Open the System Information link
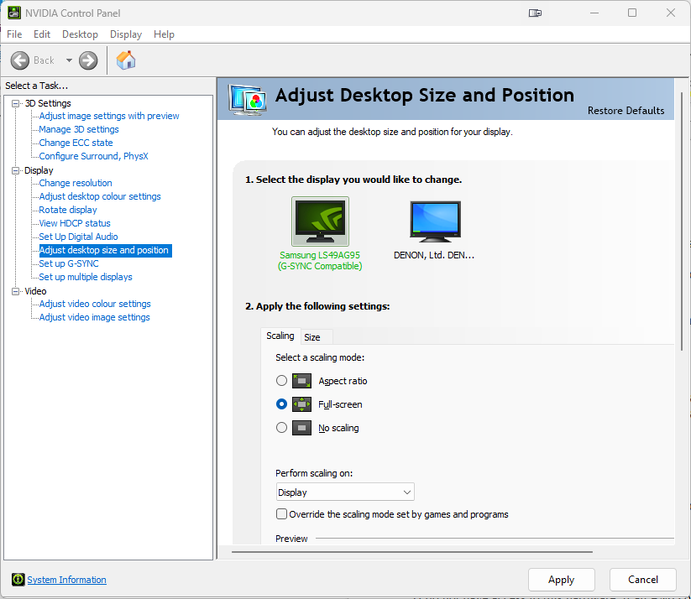 [67, 580]
